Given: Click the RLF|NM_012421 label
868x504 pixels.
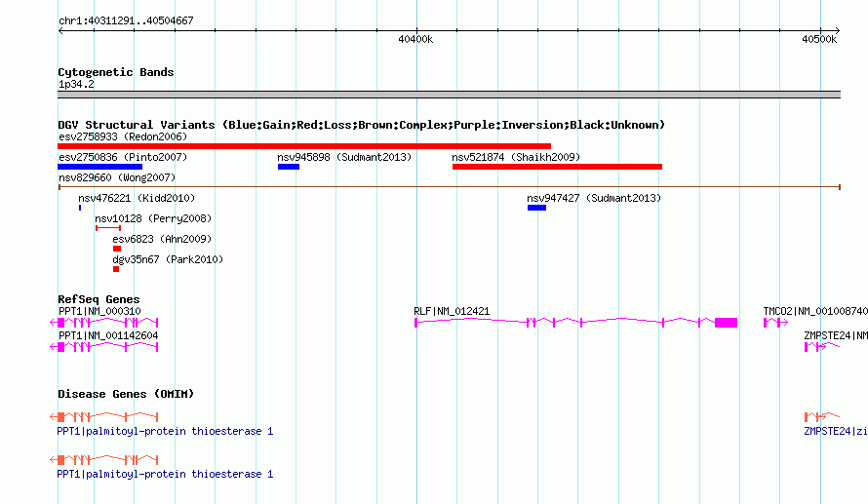Looking at the screenshot, I should (452, 312).
